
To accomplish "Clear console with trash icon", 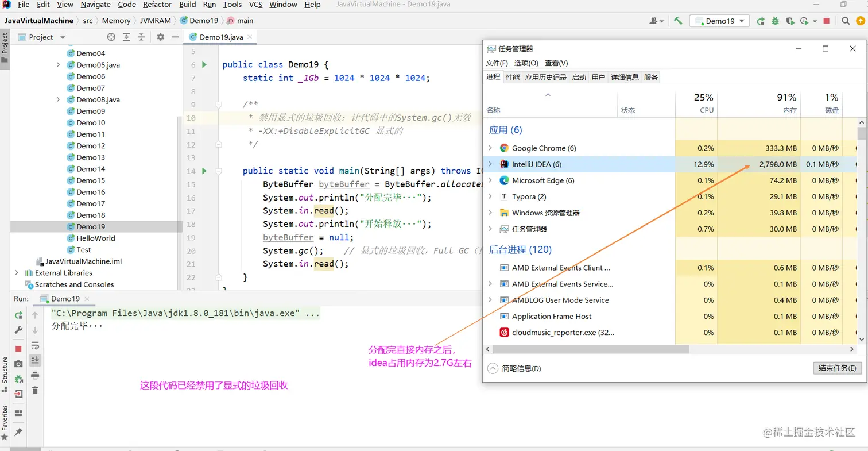I will tap(35, 390).
